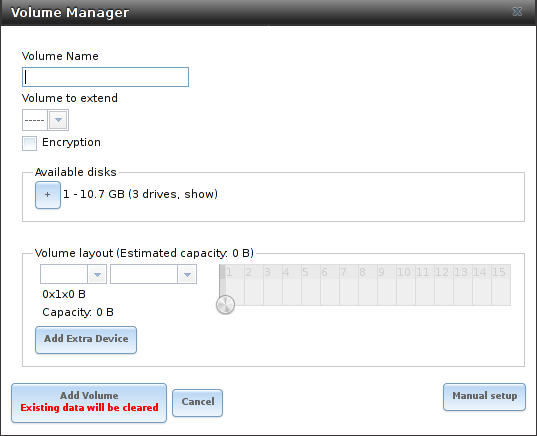537x436 pixels.
Task: Click the round disk layout slider handle
Action: [x=225, y=304]
